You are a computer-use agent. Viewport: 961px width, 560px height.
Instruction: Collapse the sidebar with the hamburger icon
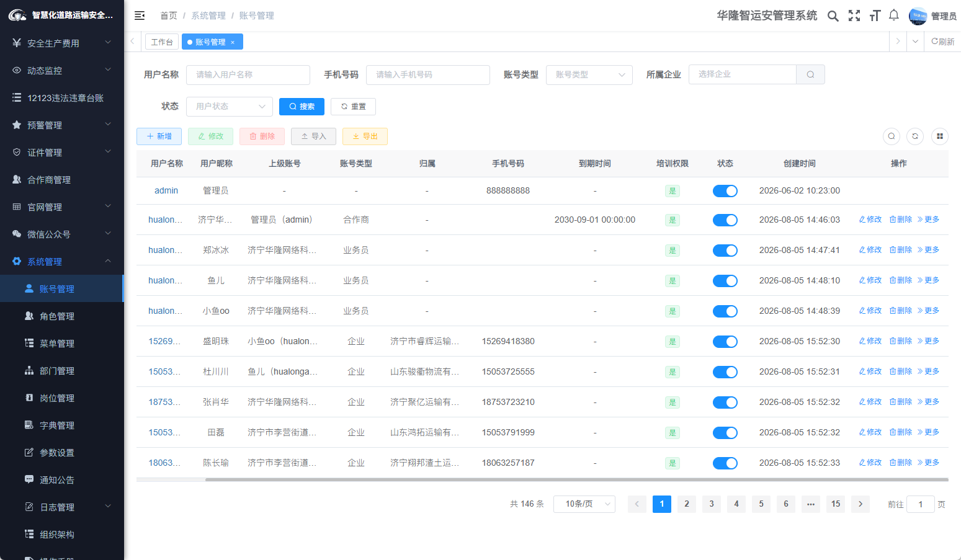(140, 16)
